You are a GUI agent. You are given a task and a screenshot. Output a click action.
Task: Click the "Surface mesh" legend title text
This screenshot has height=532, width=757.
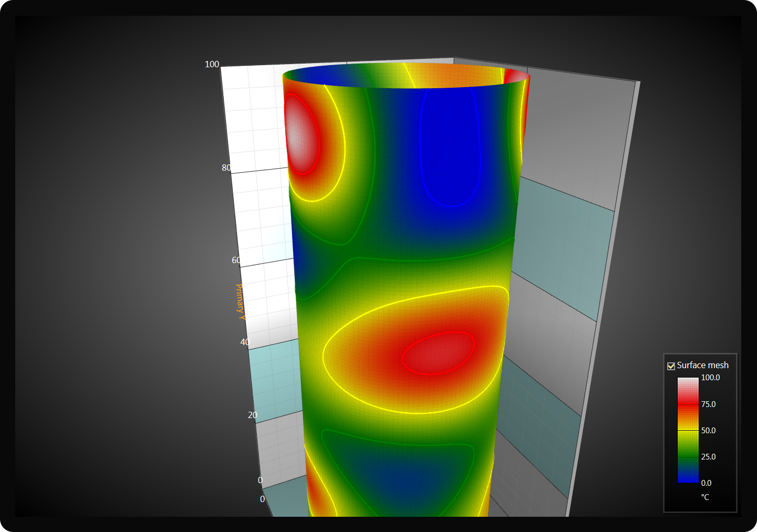pyautogui.click(x=702, y=365)
